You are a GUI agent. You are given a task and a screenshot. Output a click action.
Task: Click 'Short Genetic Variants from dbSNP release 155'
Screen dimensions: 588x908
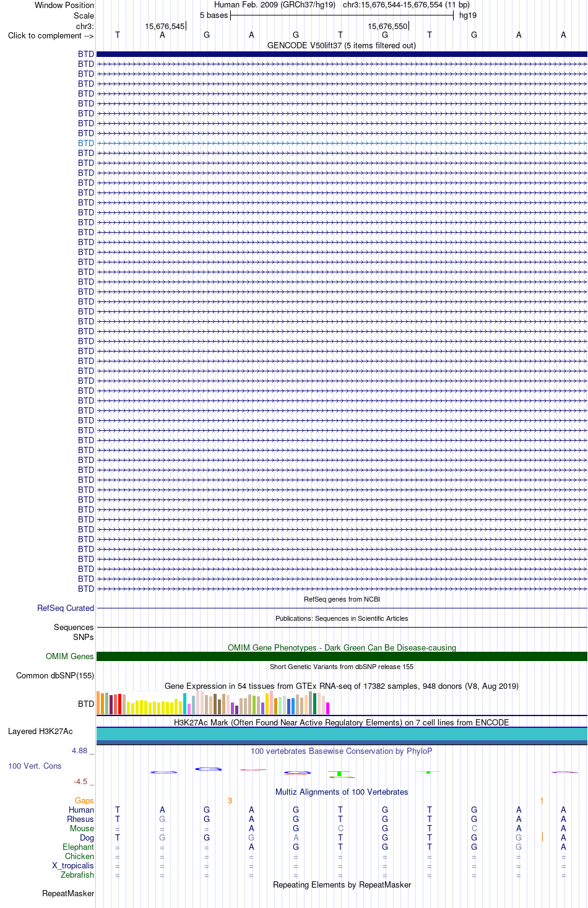tap(342, 667)
